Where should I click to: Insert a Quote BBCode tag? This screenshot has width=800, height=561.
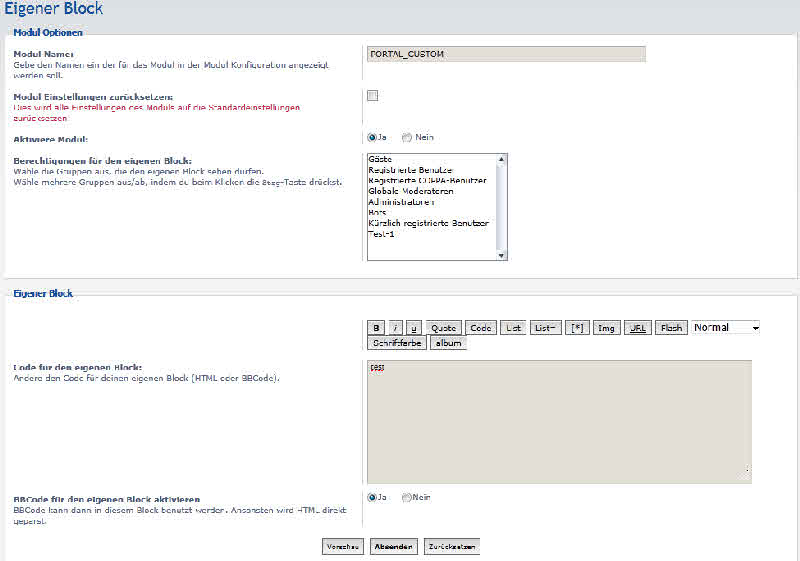pyautogui.click(x=443, y=328)
